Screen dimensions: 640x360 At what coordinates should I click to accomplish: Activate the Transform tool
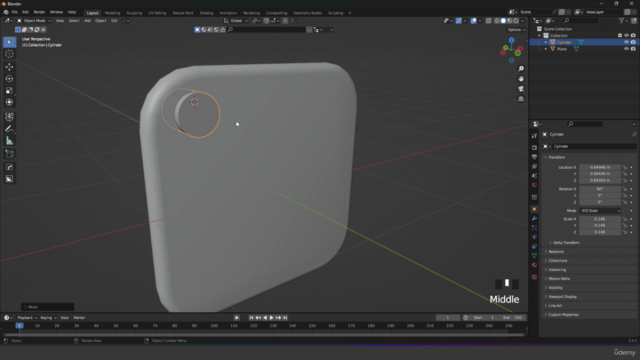(x=9, y=102)
